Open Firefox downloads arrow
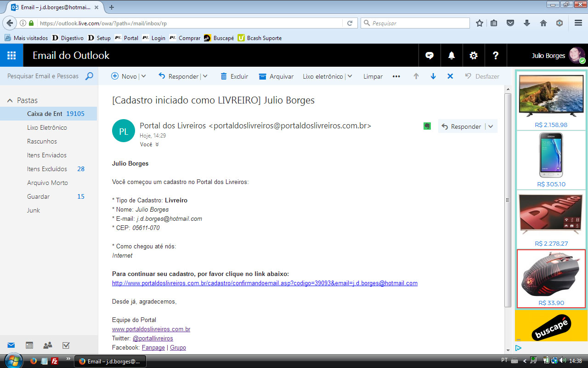588x368 pixels. 527,23
